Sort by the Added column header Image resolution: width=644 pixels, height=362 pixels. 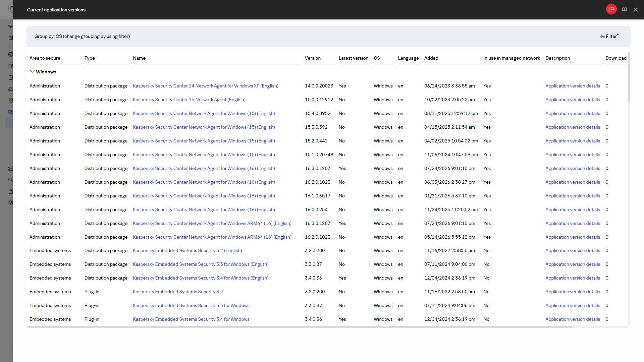click(431, 58)
